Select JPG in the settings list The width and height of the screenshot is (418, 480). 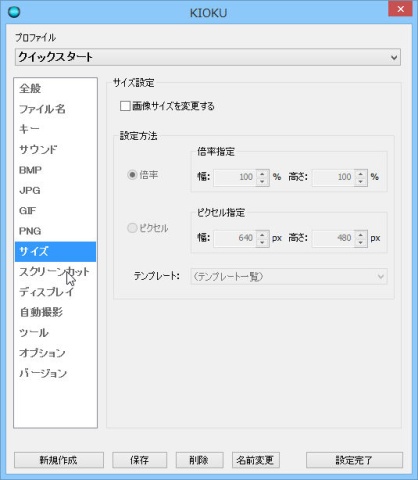[x=55, y=190]
